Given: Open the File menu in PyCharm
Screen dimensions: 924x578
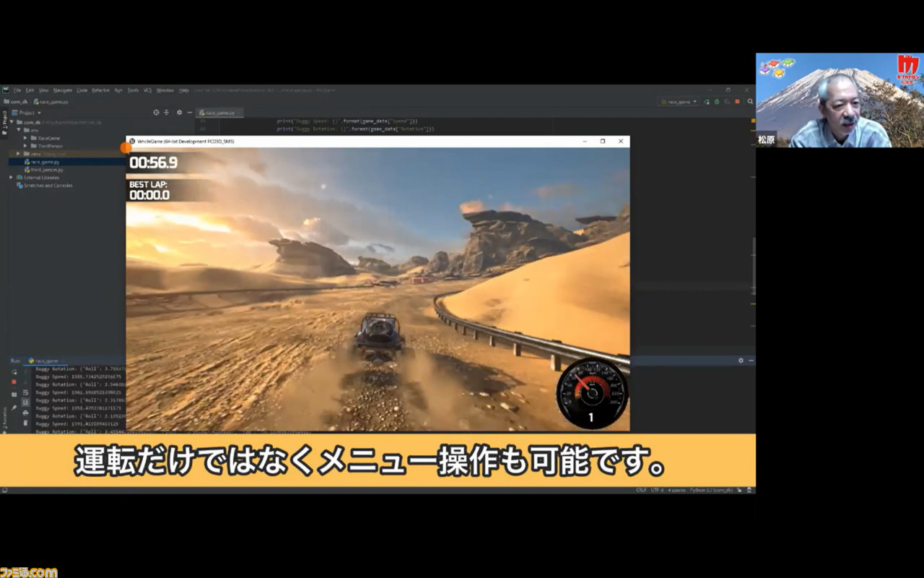Looking at the screenshot, I should [17, 90].
